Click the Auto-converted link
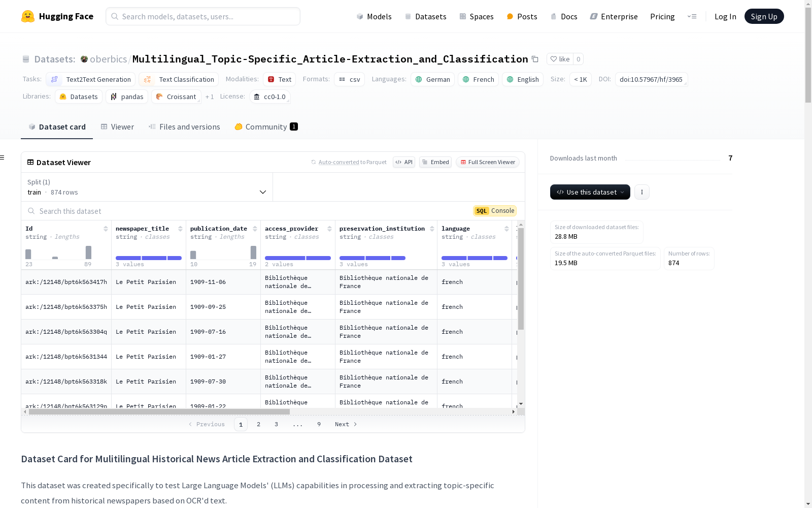812x508 pixels. 339,162
